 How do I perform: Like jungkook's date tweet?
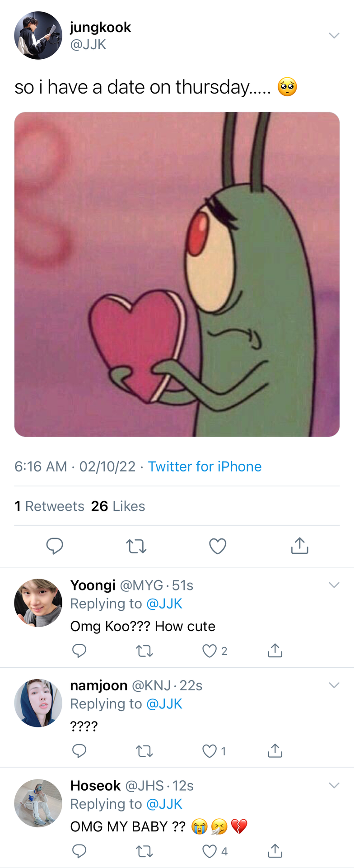[218, 546]
